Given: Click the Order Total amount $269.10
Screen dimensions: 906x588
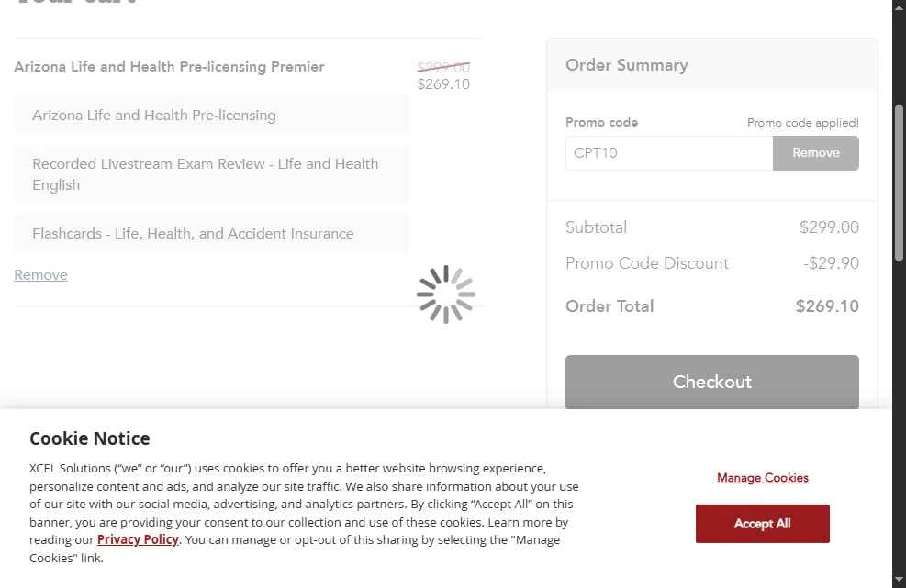Looking at the screenshot, I should pos(827,306).
